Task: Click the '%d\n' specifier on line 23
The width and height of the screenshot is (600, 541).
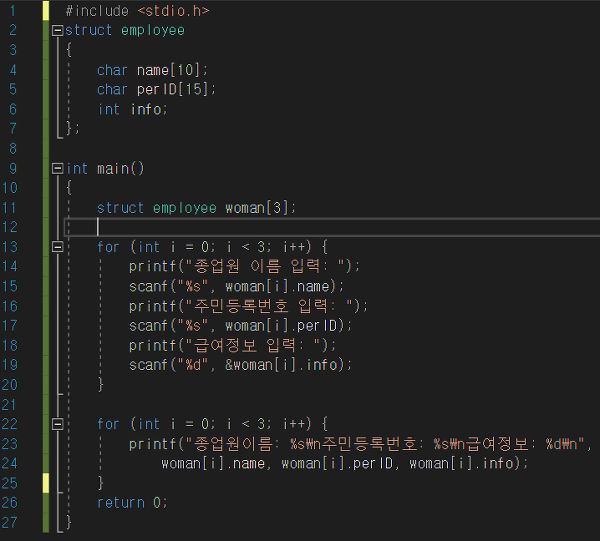Action: point(562,444)
